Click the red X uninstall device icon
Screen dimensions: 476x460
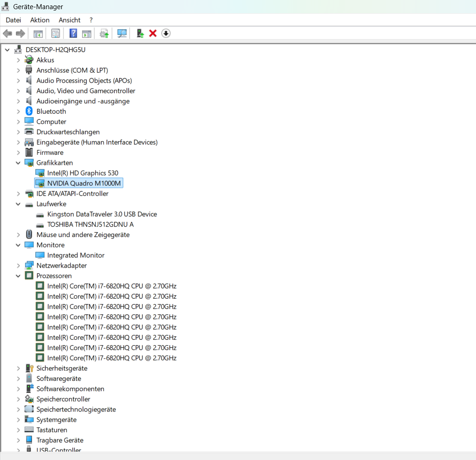tap(153, 33)
